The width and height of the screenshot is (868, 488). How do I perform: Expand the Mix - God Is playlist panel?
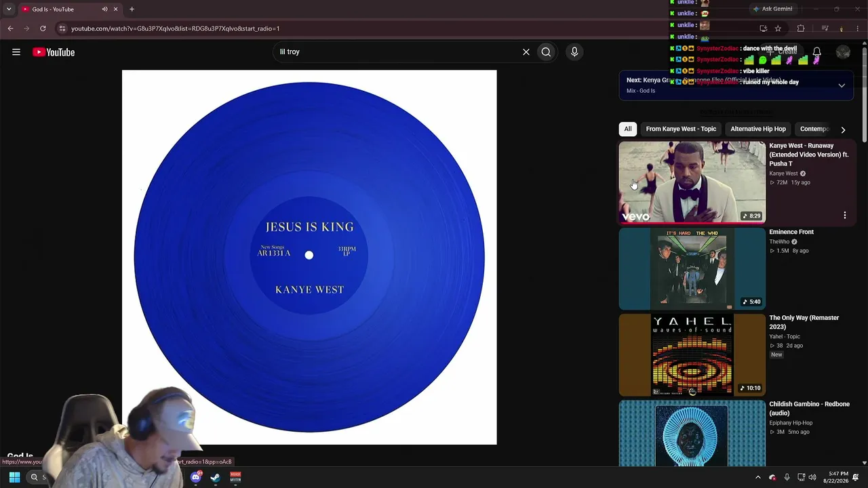coord(842,85)
